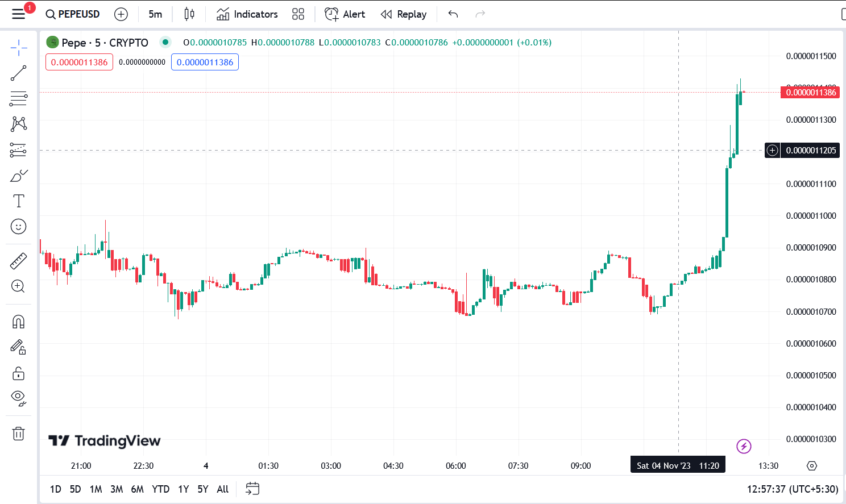Open the main hamburger menu
Viewport: 846px width, 504px height.
pos(18,14)
